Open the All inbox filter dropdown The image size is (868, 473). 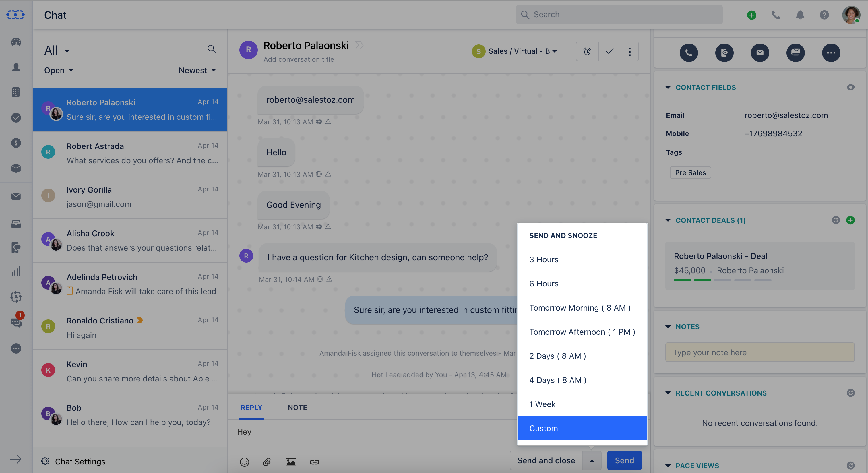pos(57,51)
